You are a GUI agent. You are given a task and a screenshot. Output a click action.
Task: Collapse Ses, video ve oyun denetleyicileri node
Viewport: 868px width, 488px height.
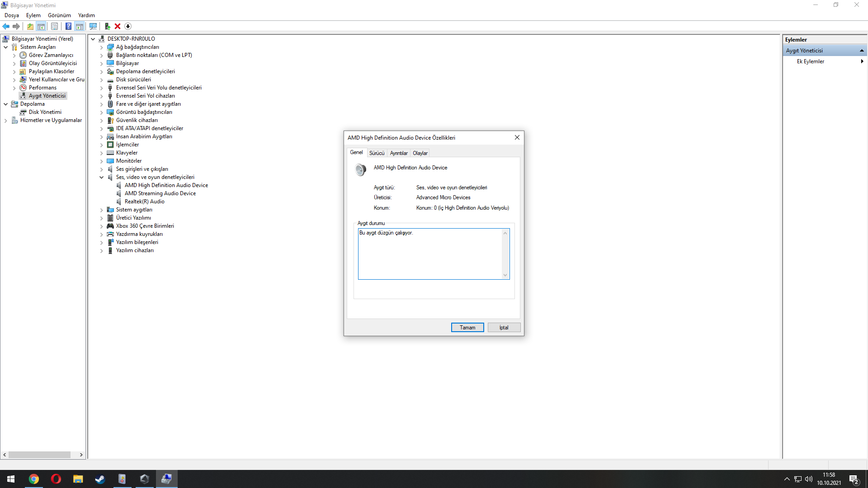[102, 178]
